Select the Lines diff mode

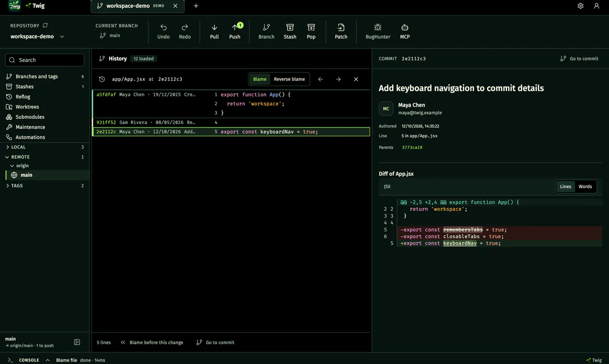(565, 186)
